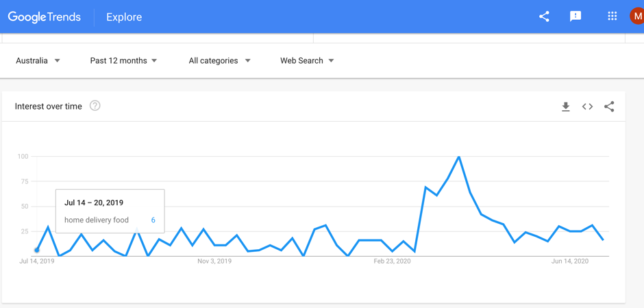The width and height of the screenshot is (644, 308).
Task: Click the Jun 14, 2020 axis label
Action: (570, 261)
